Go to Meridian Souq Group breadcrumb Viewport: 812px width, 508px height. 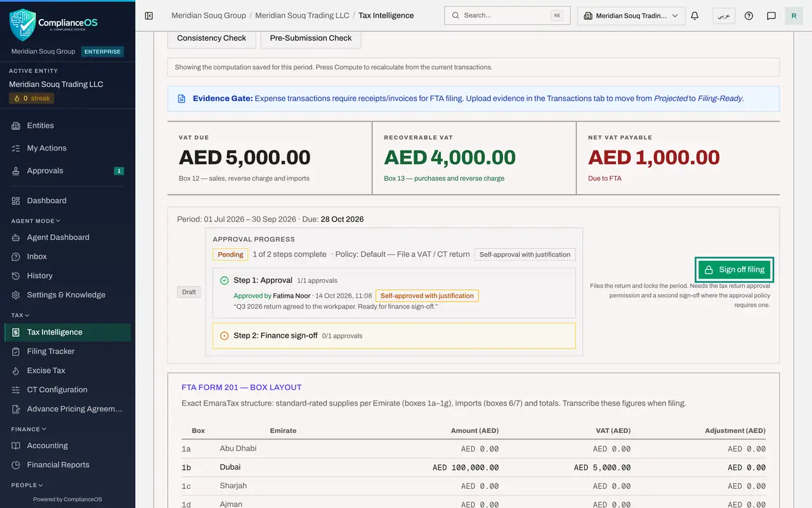tap(209, 16)
